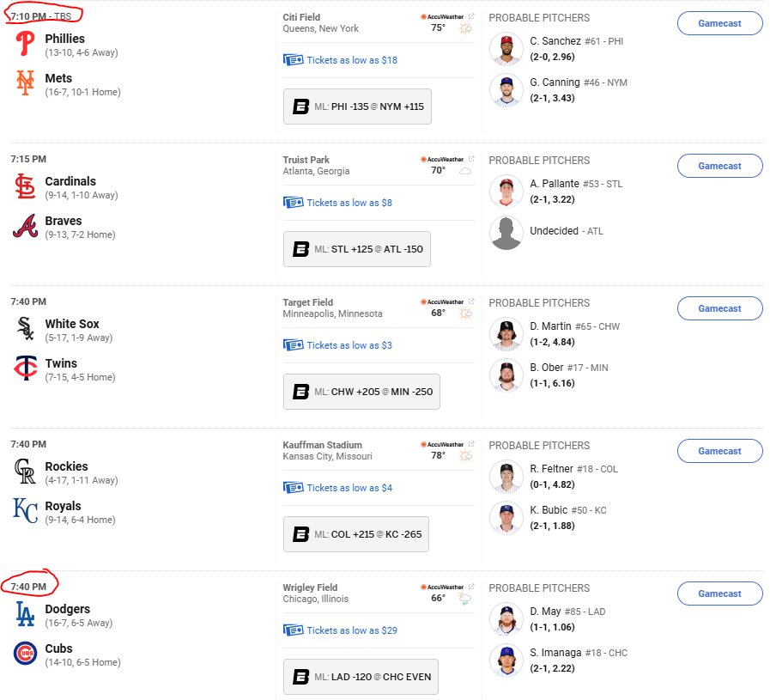Click the Rockies team logo
Screen dimensions: 770x700
pyautogui.click(x=25, y=471)
